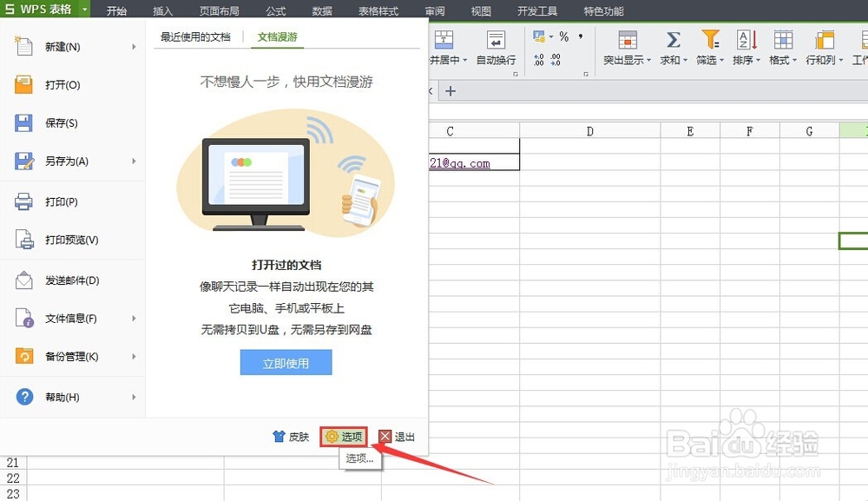Viewport: 868px width, 501px height.
Task: Click the 筛选 funnel filter icon
Action: pyautogui.click(x=710, y=40)
